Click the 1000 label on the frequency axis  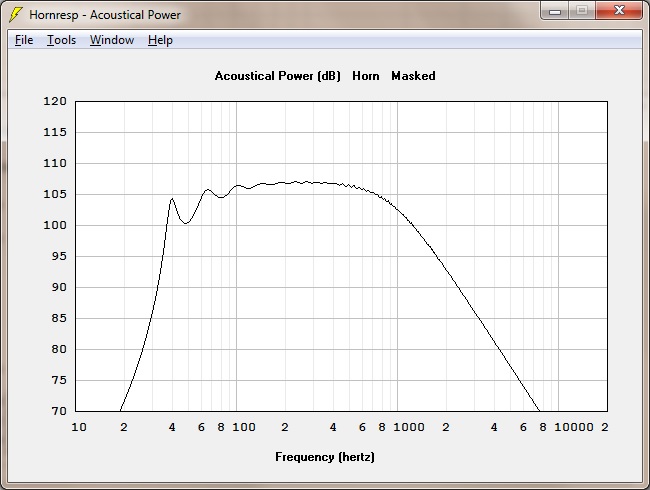point(409,427)
